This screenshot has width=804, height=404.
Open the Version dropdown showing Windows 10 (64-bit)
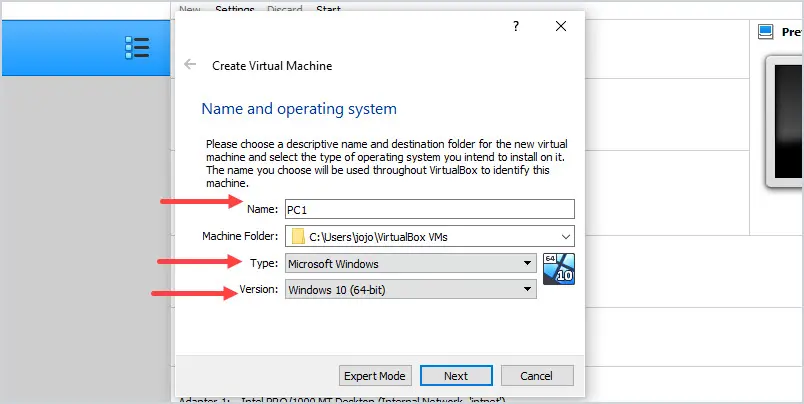[411, 290]
